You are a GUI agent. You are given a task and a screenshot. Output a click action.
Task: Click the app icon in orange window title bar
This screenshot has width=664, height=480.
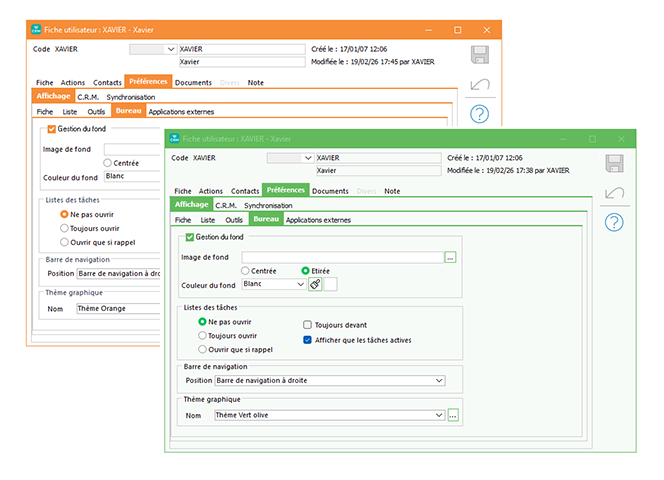click(36, 30)
